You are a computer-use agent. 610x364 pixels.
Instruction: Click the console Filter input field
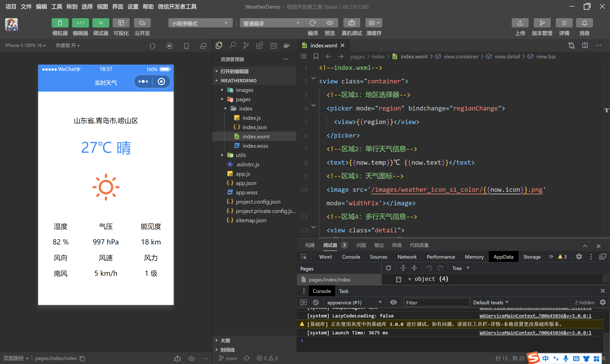437,302
